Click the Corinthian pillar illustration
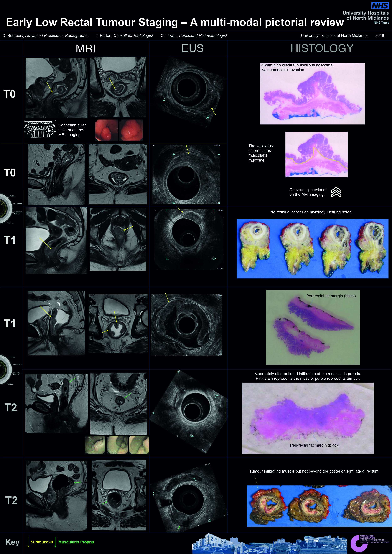This screenshot has width=392, height=554. coord(40,129)
